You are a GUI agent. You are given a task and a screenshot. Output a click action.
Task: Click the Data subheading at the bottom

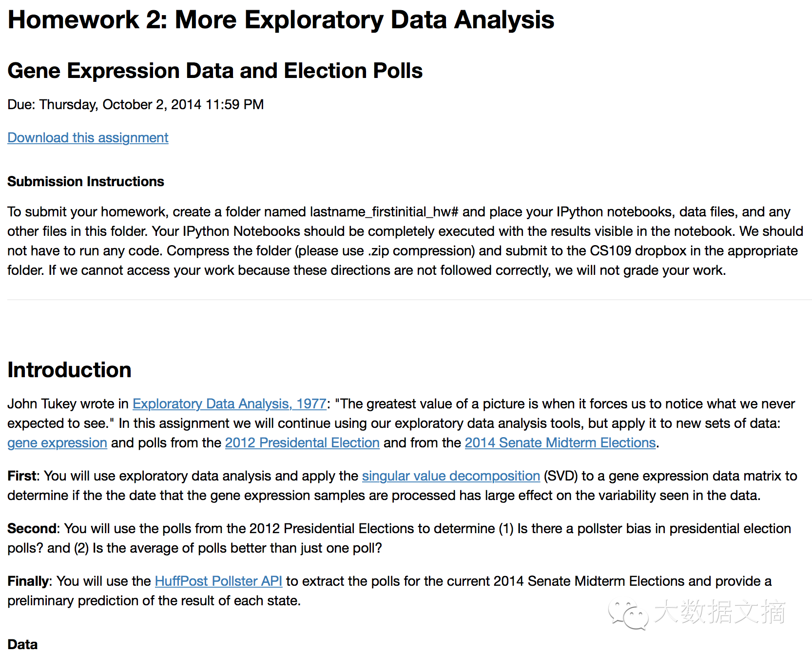(22, 645)
